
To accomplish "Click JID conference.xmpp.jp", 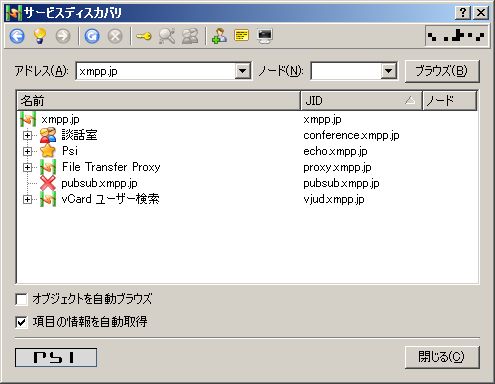I will 351,135.
